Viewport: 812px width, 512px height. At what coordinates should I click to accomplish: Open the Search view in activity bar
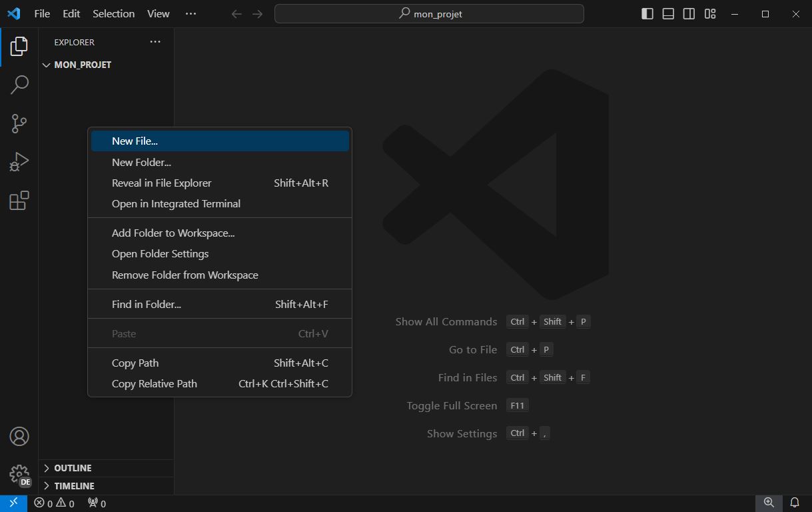[19, 85]
